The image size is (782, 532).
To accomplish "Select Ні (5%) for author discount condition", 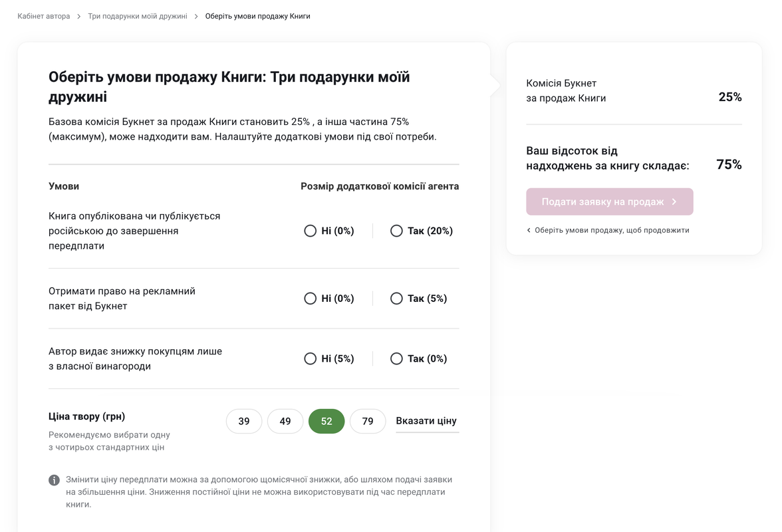I will point(329,359).
